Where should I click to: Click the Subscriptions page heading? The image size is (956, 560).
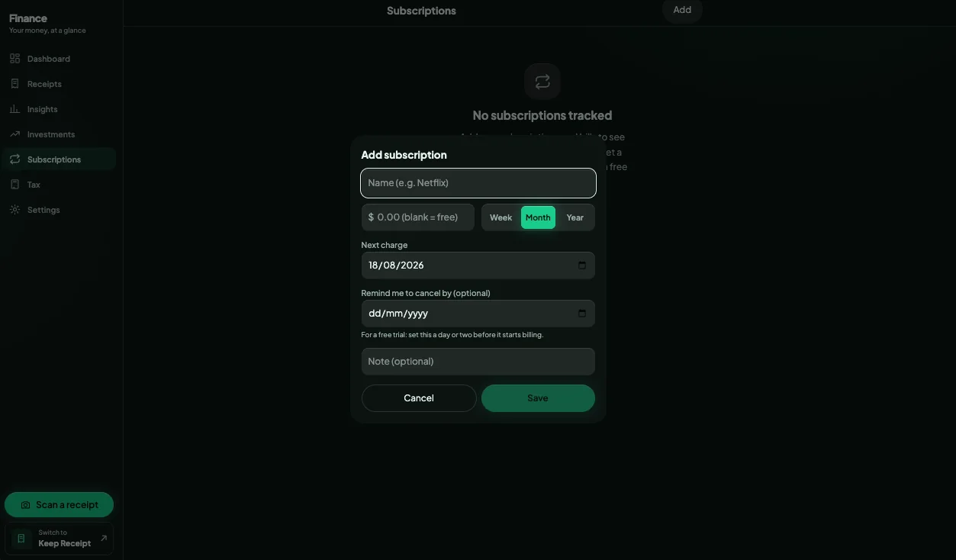421,11
